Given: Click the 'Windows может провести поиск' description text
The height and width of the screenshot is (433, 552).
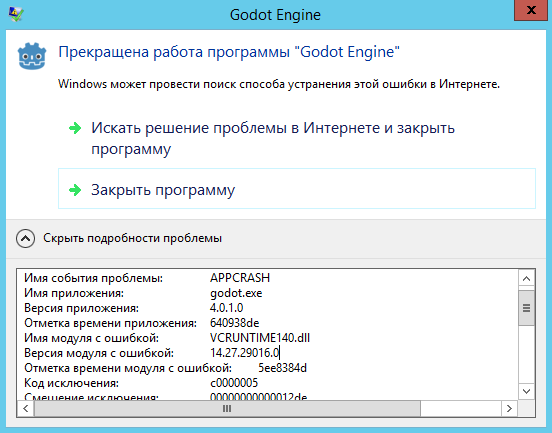Looking at the screenshot, I should (x=279, y=84).
